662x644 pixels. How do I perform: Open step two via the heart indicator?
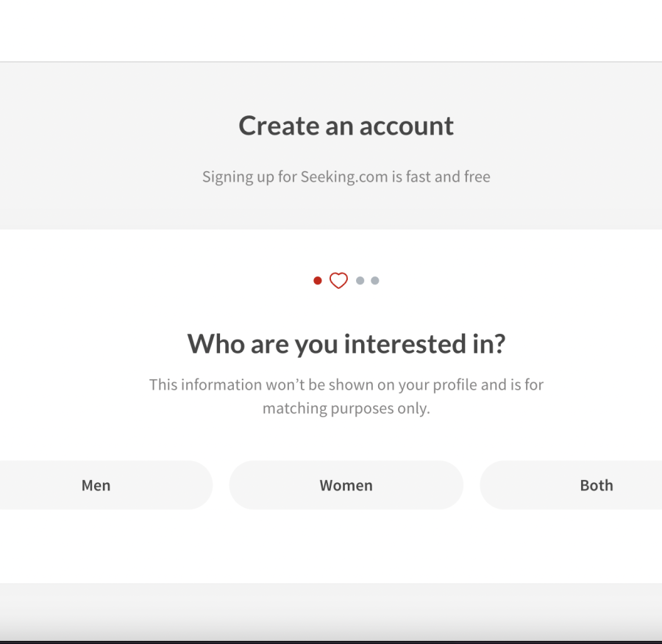pos(338,280)
